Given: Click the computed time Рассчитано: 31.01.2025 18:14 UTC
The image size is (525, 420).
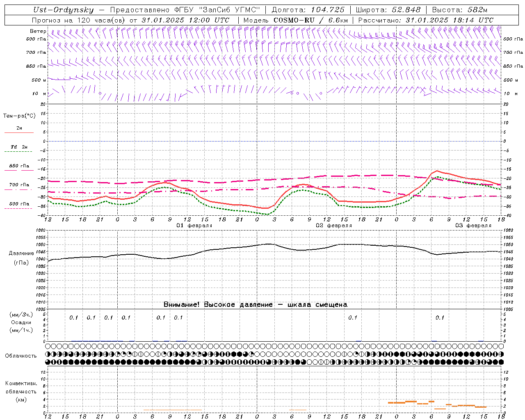Looking at the screenshot, I should point(426,20).
